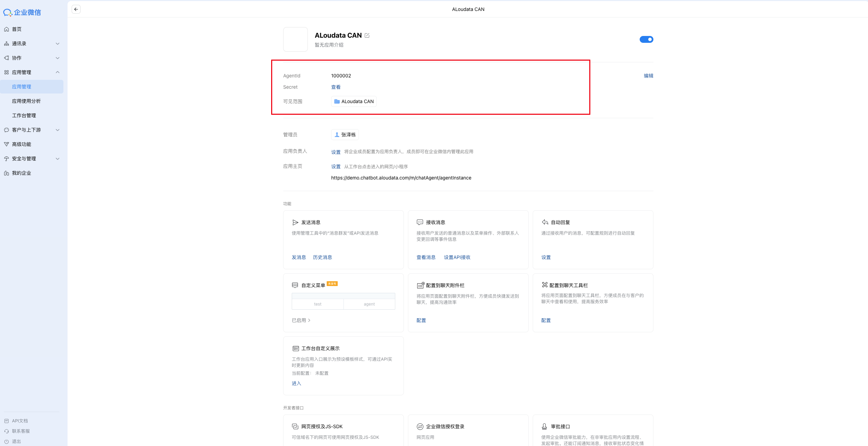Viewport: 868px width, 446px height.
Task: Click the 协作 collaboration icon
Action: (7, 58)
